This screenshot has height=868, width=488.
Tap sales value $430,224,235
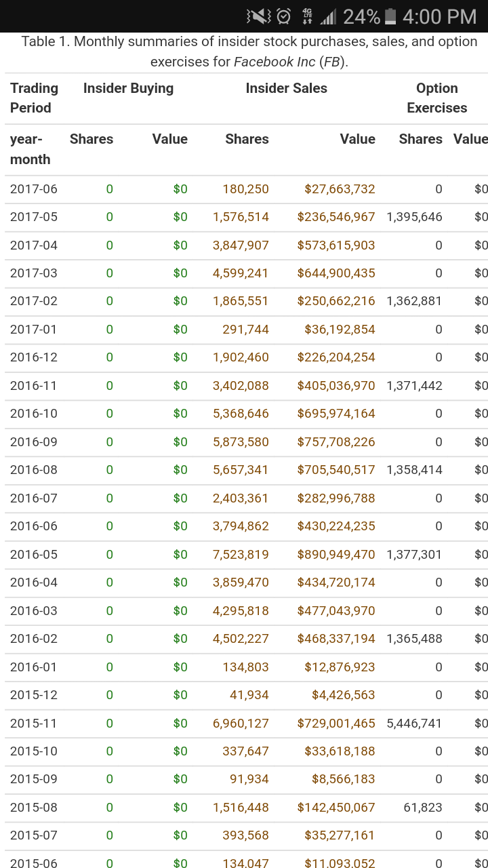(x=336, y=526)
